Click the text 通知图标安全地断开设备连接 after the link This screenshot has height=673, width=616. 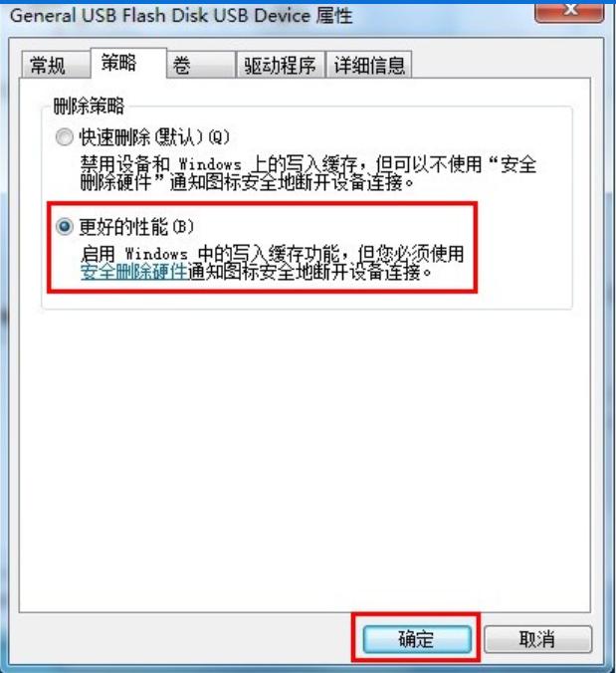309,272
